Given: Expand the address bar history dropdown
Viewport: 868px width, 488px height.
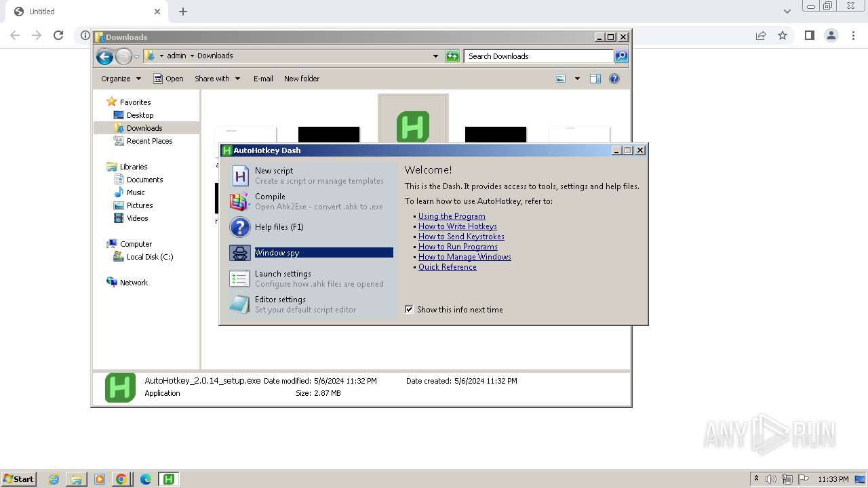Looking at the screenshot, I should [x=435, y=56].
